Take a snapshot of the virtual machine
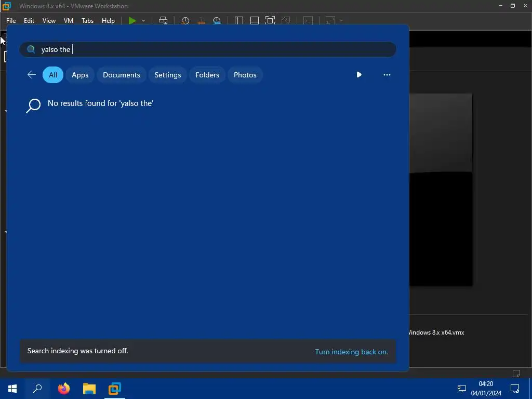Viewport: 532px width, 399px height. point(185,21)
